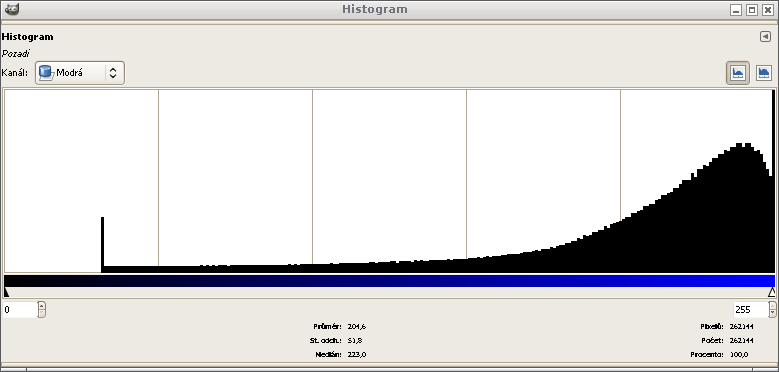Click the Medián value 223,0
Viewport: 779px width, 372px height.
tap(357, 354)
